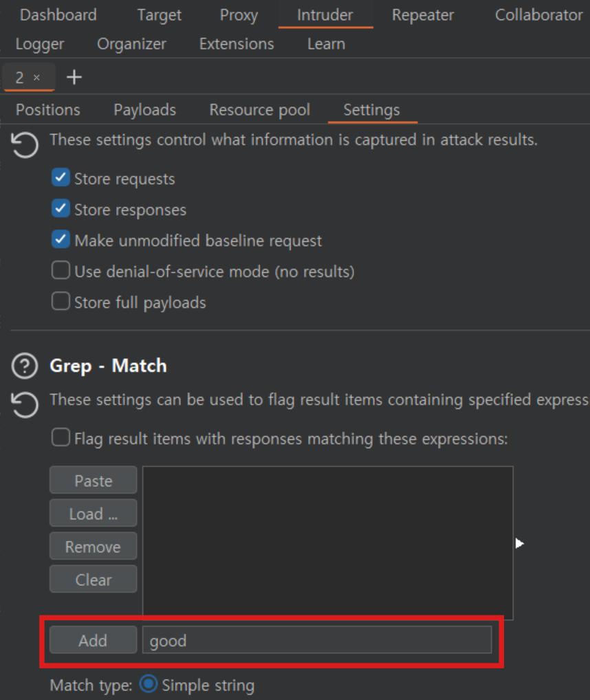Open the Proxy tab
590x700 pixels.
click(x=239, y=15)
